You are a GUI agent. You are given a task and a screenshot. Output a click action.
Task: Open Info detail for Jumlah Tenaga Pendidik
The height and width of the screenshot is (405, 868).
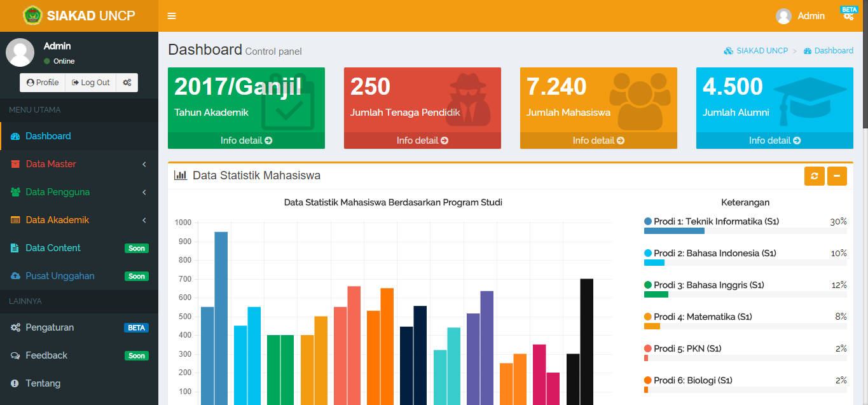tap(422, 141)
